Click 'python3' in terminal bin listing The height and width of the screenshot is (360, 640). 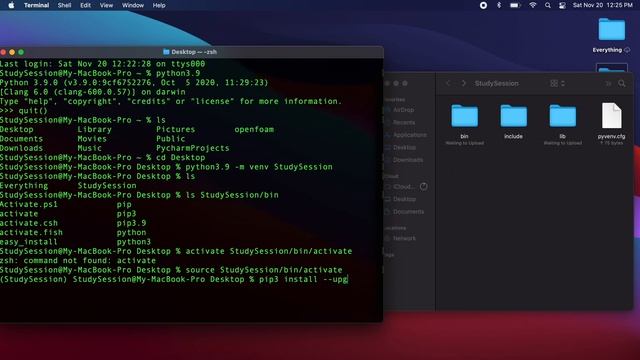tap(134, 242)
